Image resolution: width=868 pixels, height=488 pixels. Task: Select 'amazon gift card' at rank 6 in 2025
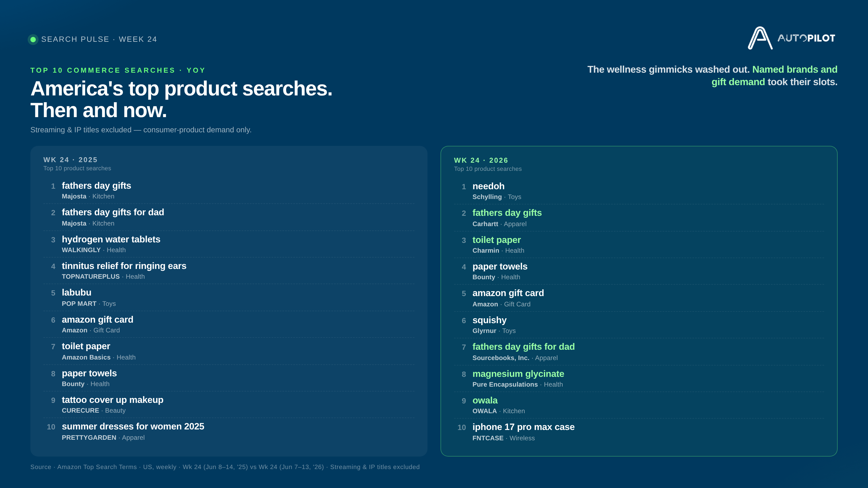[98, 319]
